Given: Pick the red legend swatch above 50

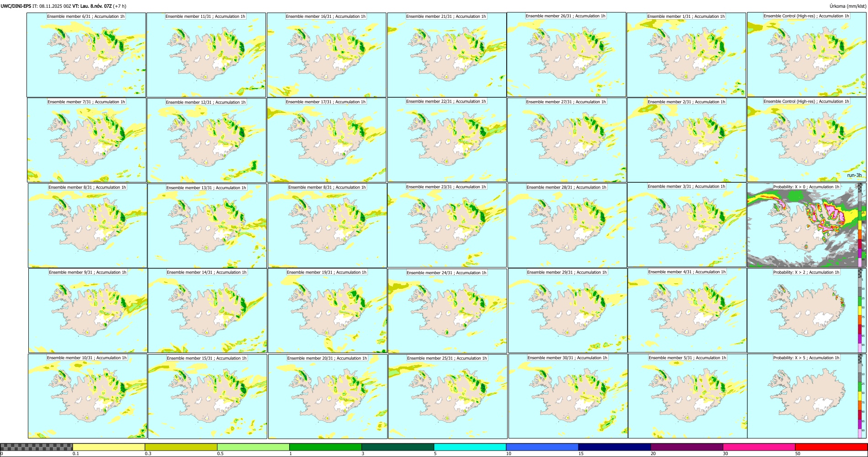Looking at the screenshot, I should tap(831, 447).
